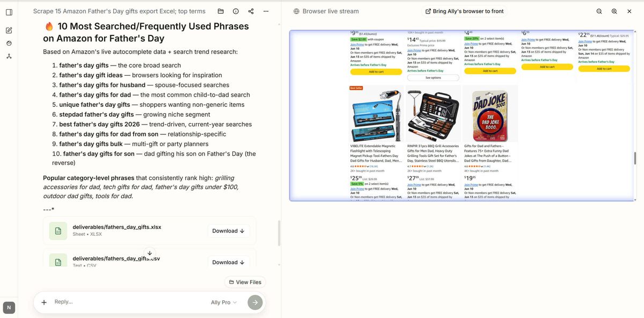644x318 pixels.
Task: Click the globe icon beside Browser live stream
Action: [x=296, y=11]
